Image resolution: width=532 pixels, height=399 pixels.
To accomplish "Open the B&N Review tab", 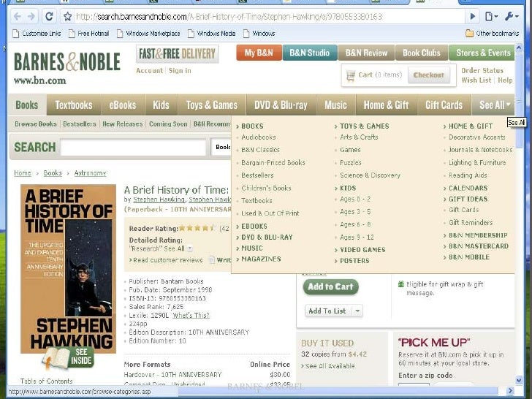I will click(366, 53).
